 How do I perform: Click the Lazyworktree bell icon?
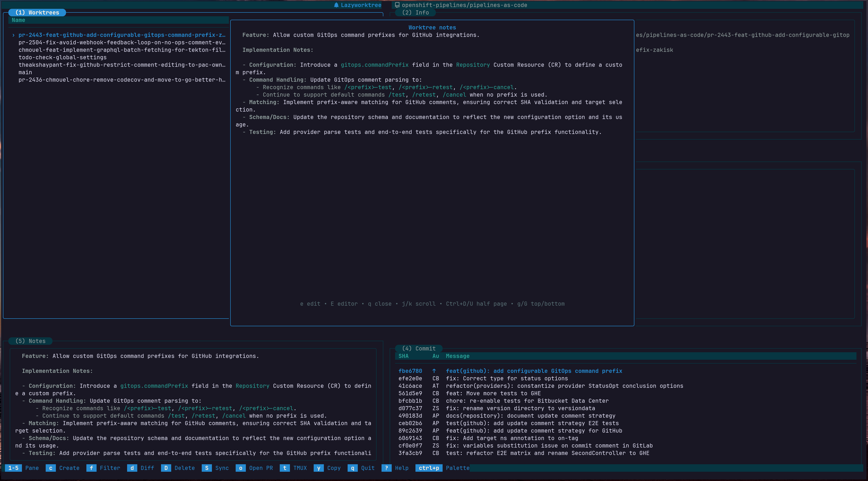point(336,5)
